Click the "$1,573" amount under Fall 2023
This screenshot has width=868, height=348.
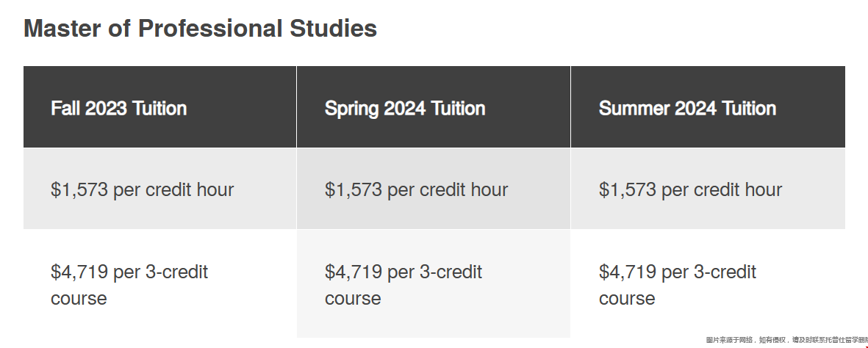tap(79, 189)
